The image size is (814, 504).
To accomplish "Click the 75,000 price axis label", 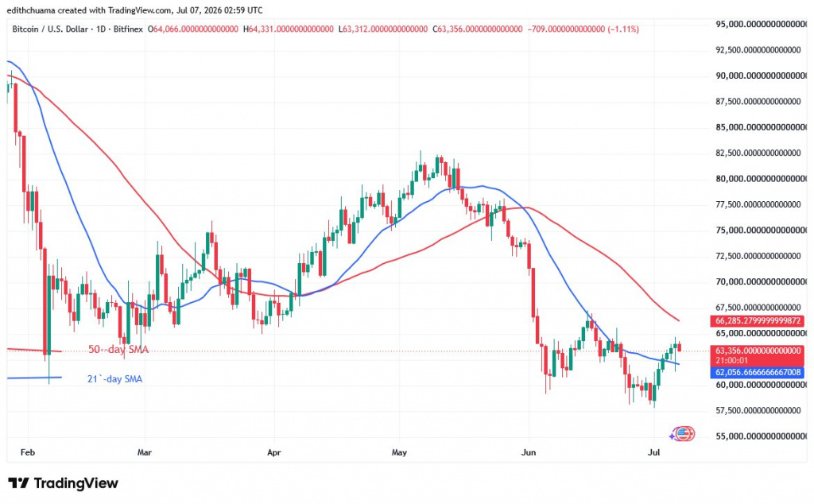I will (761, 230).
